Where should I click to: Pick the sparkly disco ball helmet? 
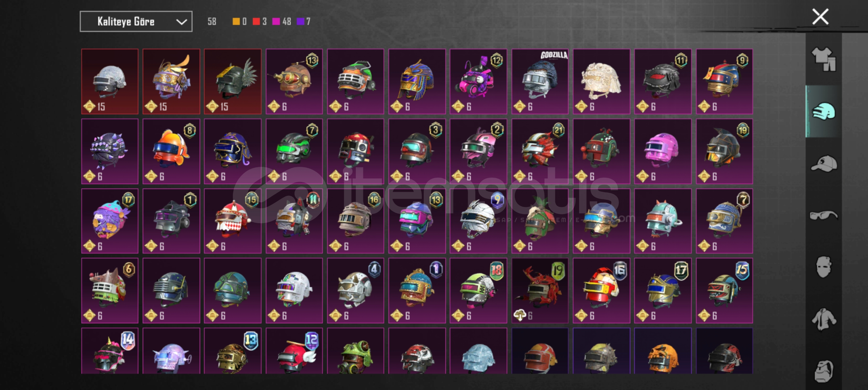[x=110, y=82]
